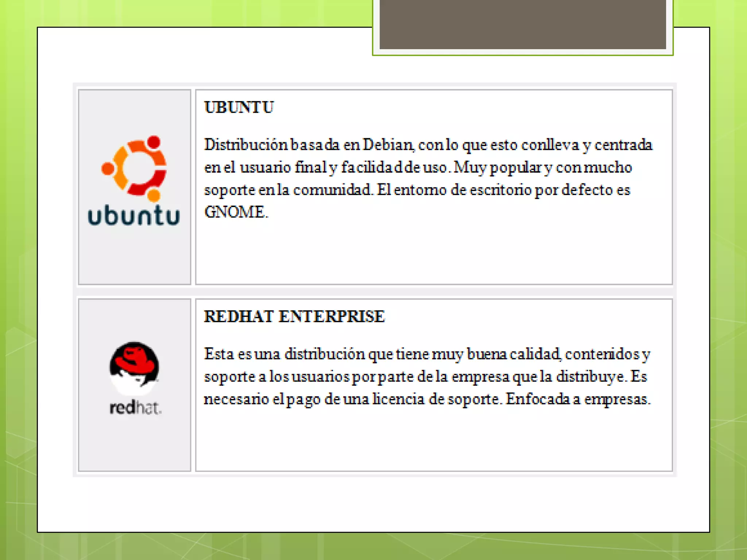Click the word 'GNOME.'
Viewport: 747px width, 560px height.
pyautogui.click(x=236, y=212)
